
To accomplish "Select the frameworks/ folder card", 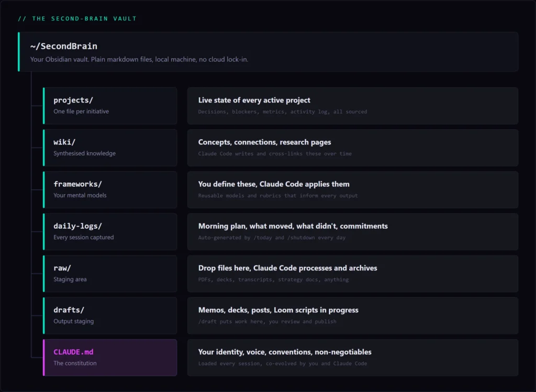I will 110,189.
